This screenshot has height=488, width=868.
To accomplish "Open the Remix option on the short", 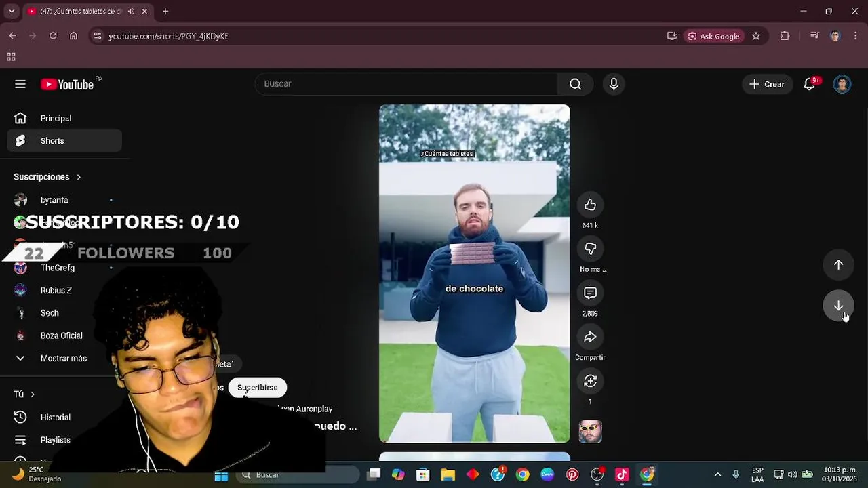I will [x=590, y=381].
